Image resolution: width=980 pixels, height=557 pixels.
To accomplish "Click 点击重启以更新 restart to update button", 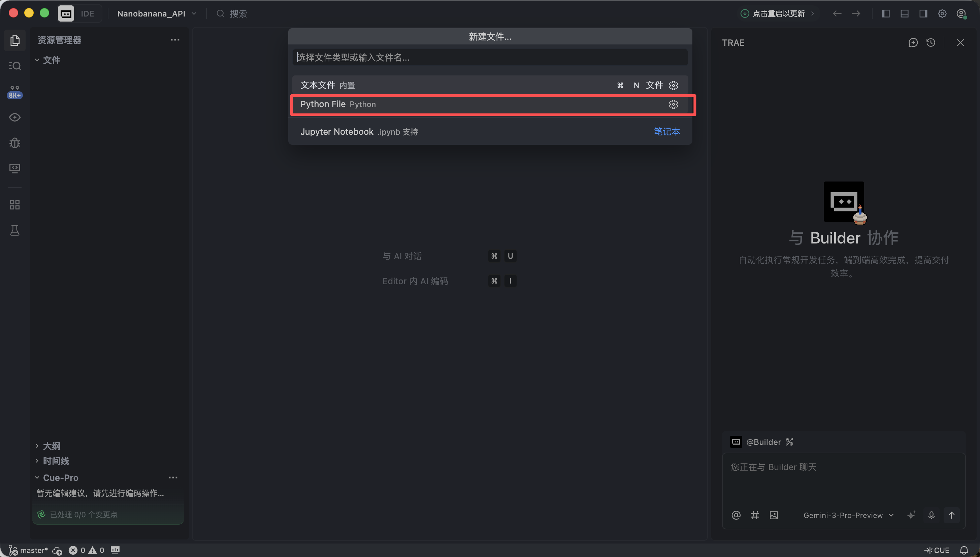I will tap(778, 14).
